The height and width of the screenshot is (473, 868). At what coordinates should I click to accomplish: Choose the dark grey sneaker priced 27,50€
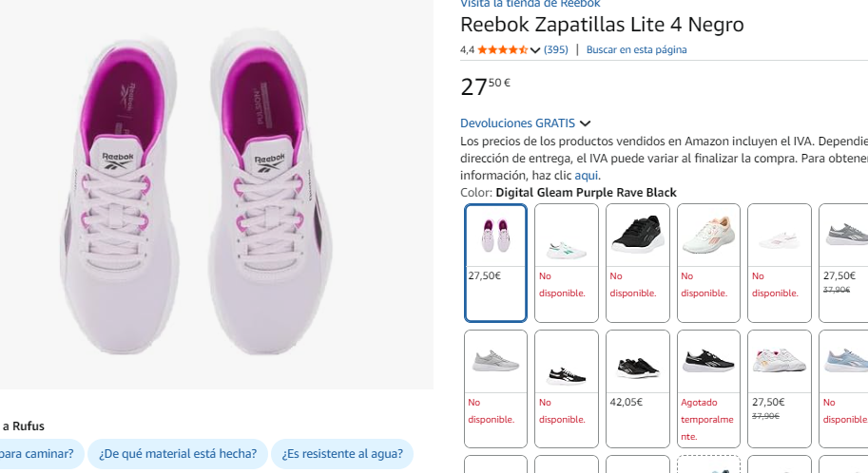844,262
